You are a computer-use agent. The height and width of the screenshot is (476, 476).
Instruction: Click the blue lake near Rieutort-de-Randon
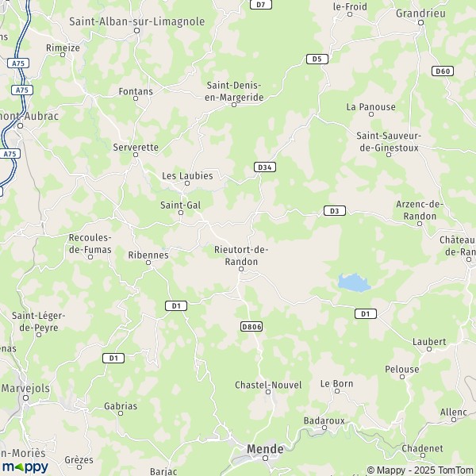(x=354, y=282)
